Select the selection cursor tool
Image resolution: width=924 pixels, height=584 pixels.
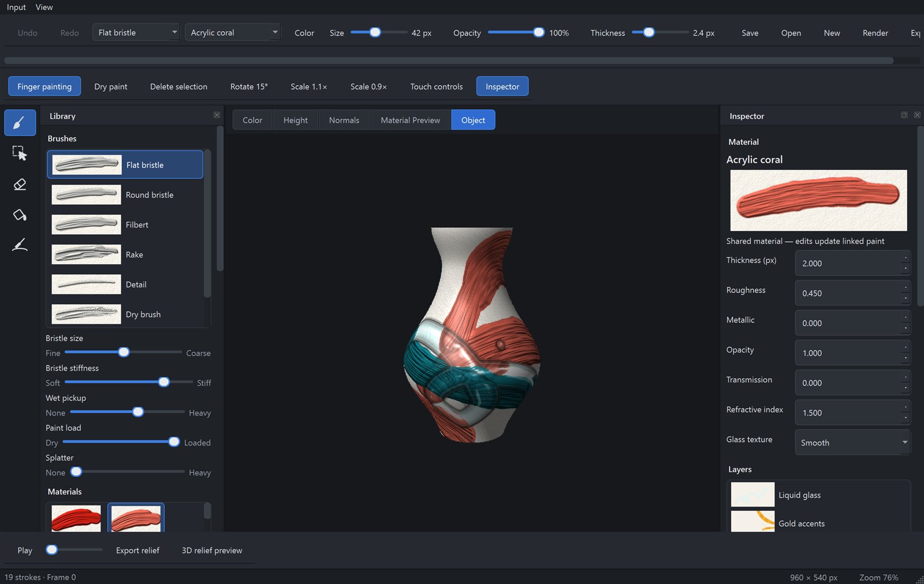pos(20,153)
